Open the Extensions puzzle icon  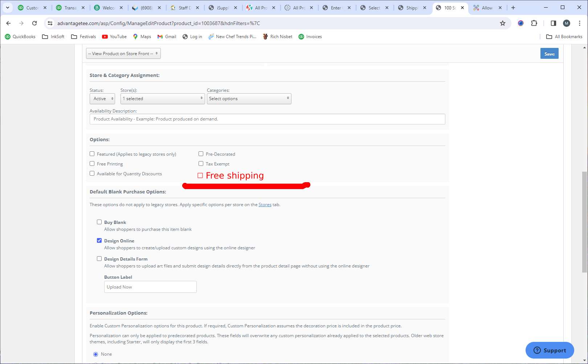534,23
